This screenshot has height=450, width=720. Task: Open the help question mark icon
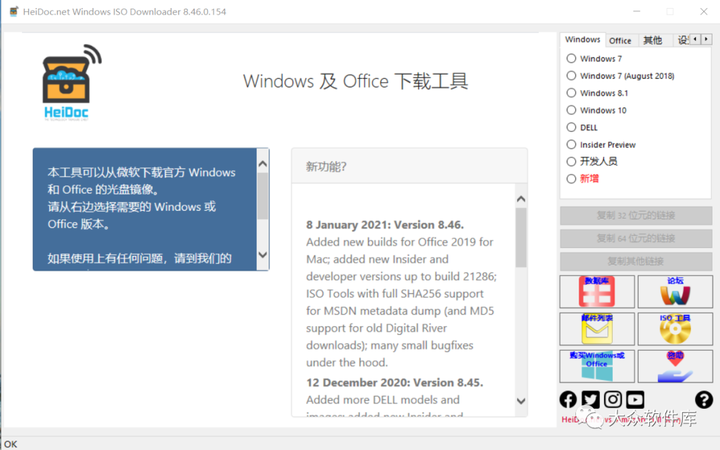703,399
